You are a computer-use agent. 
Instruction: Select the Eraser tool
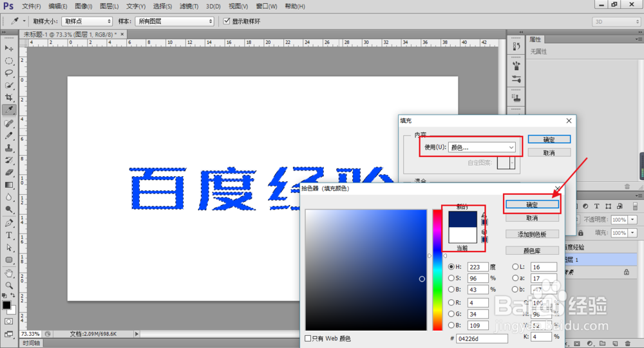(8, 173)
